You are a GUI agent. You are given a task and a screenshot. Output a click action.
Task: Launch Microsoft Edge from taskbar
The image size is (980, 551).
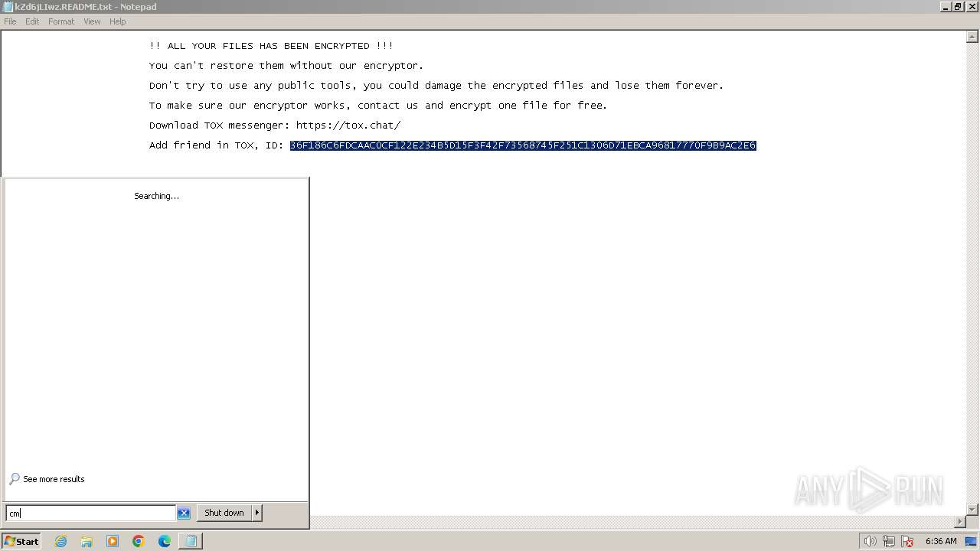coord(165,541)
